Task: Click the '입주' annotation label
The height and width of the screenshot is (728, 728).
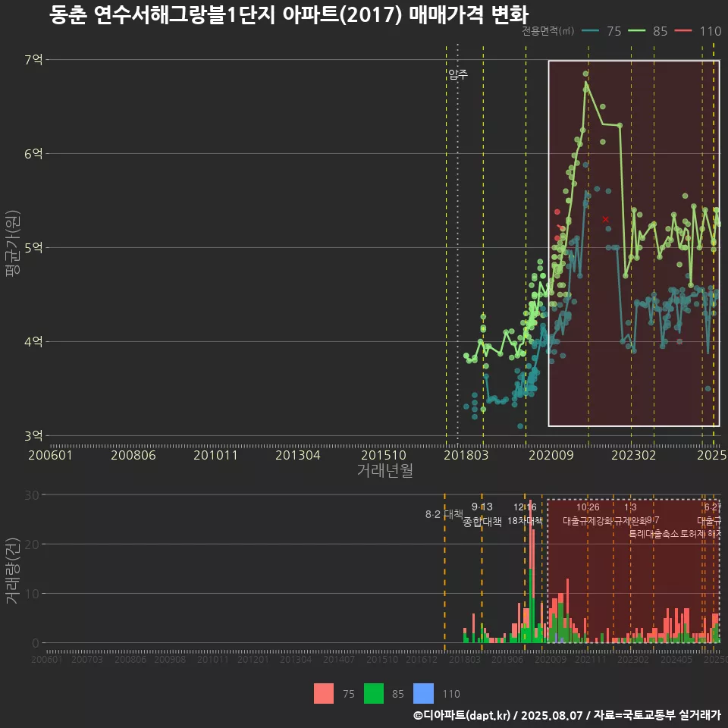Action: tap(458, 74)
